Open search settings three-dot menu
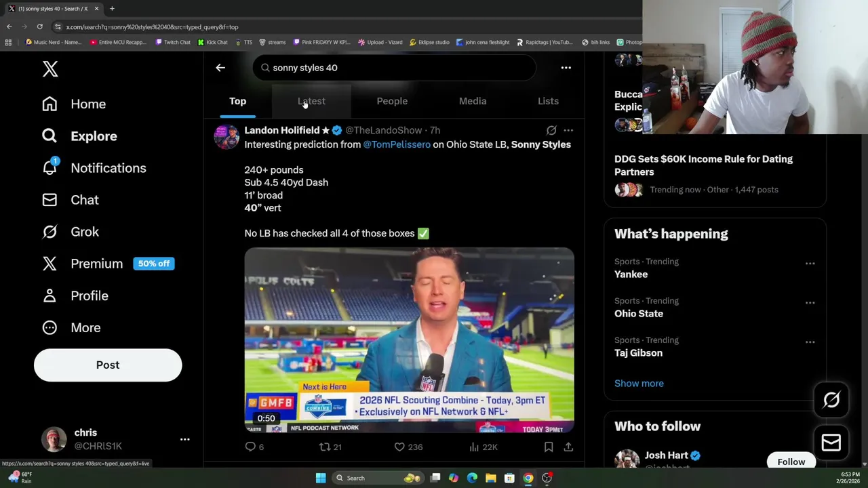Image resolution: width=868 pixels, height=488 pixels. point(566,68)
